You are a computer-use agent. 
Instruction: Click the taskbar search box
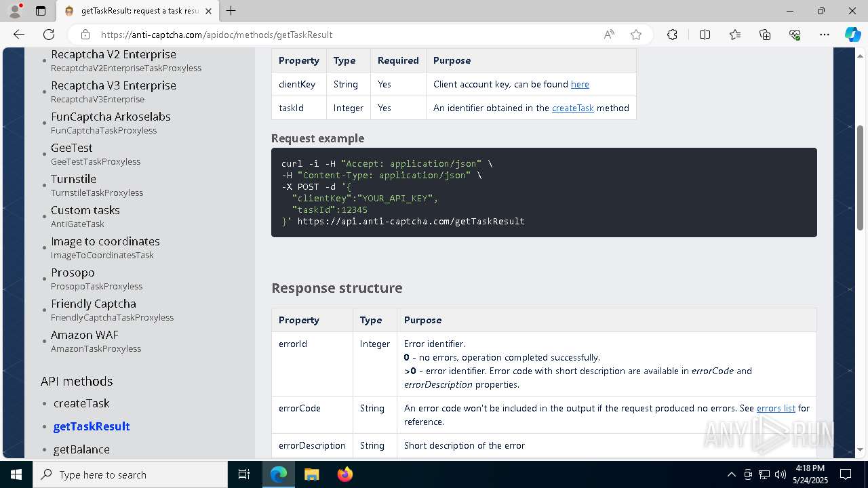130,474
